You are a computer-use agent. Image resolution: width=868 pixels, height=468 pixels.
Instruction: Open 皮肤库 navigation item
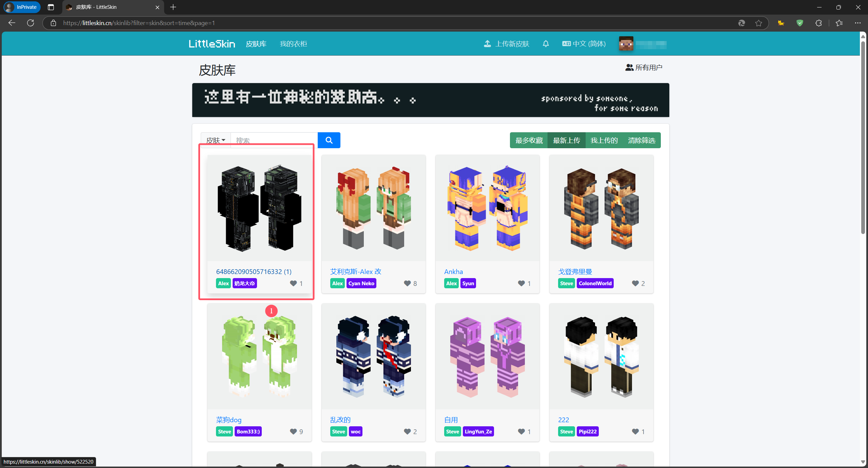[x=256, y=44]
